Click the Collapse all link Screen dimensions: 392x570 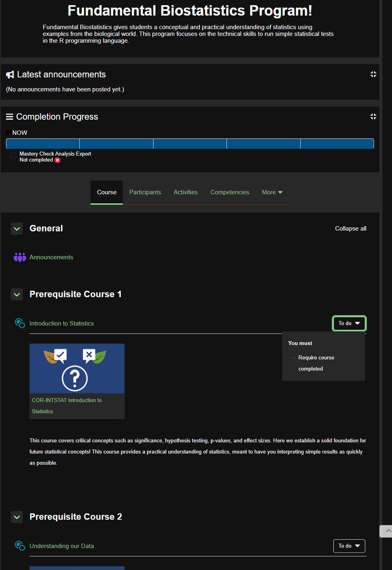tap(351, 229)
